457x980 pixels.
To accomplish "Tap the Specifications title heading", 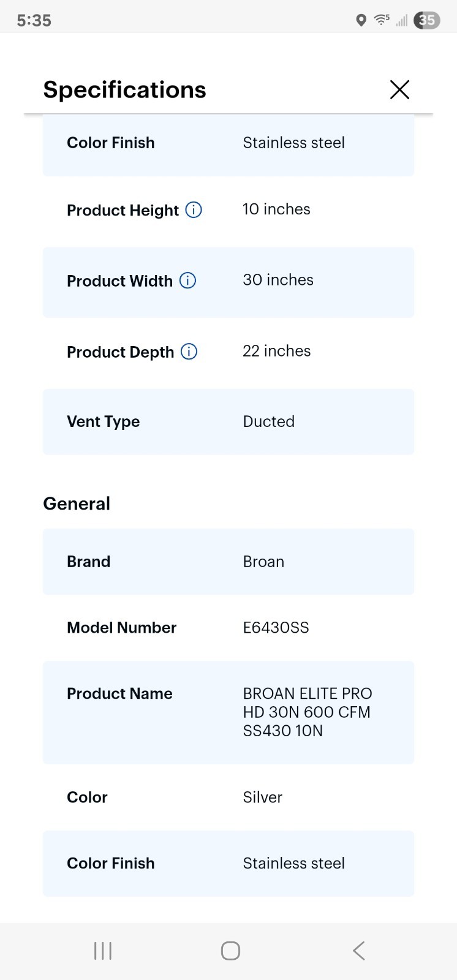I will [x=124, y=89].
